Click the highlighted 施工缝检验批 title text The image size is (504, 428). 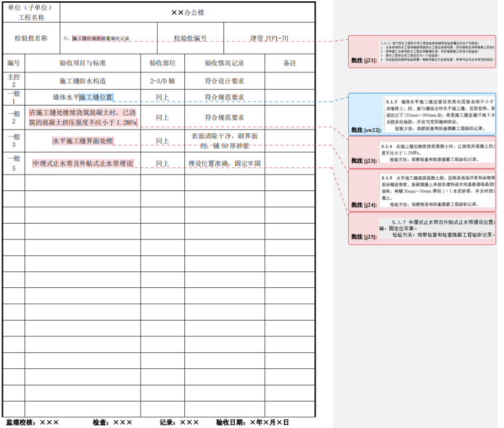click(96, 39)
